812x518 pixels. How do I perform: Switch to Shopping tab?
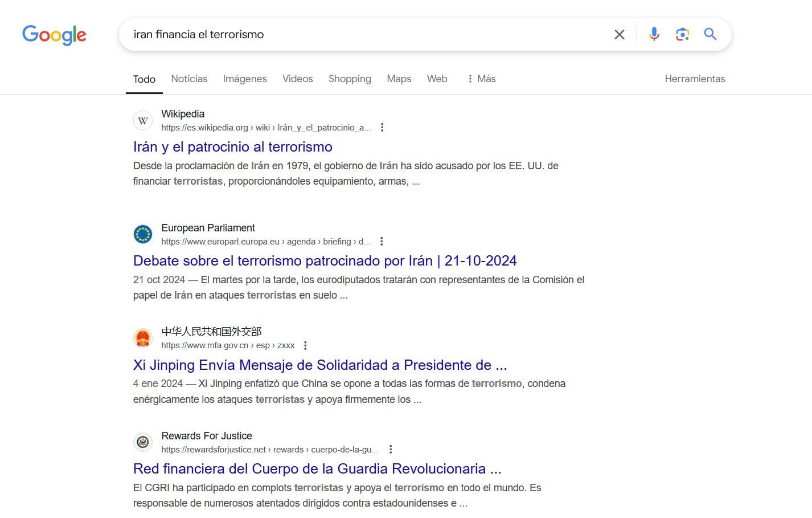click(x=350, y=79)
